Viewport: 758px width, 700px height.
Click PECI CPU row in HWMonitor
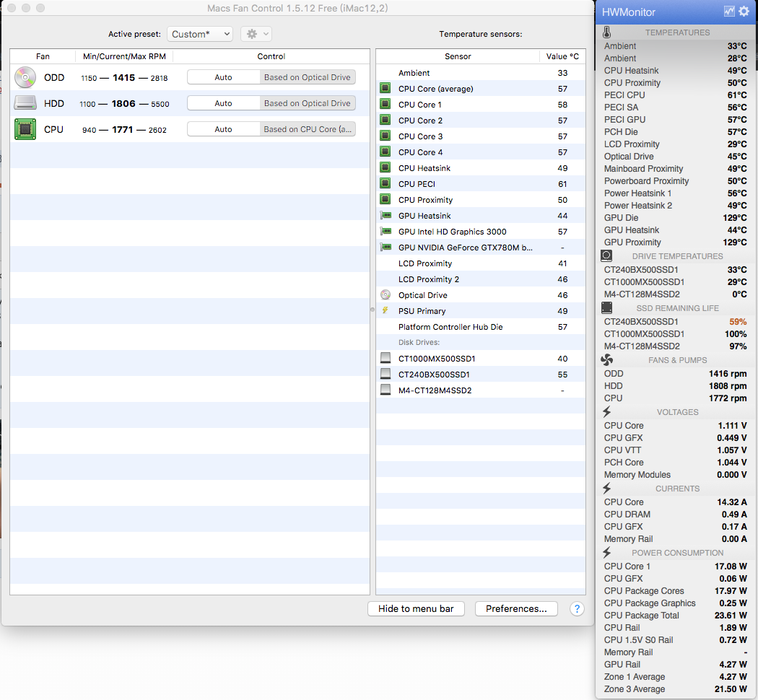675,95
